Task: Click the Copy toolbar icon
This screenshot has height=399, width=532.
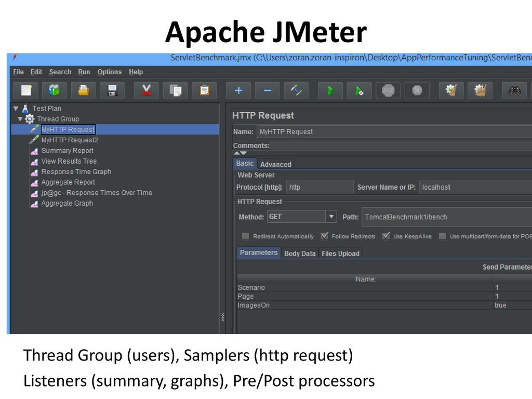Action: 176,90
